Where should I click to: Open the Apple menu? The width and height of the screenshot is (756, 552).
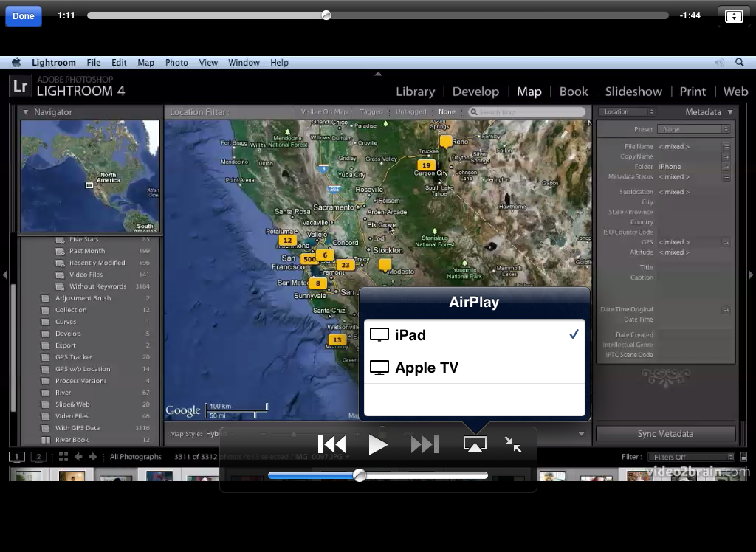coord(16,62)
